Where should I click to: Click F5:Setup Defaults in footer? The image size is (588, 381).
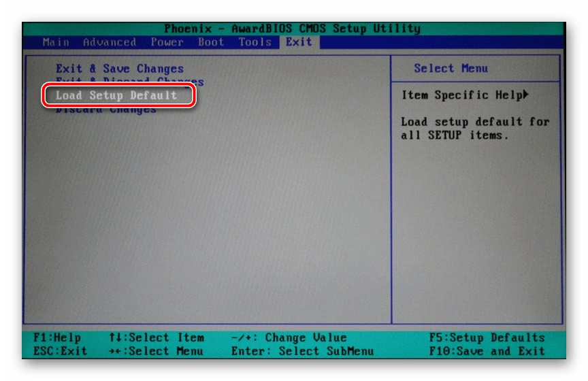487,337
